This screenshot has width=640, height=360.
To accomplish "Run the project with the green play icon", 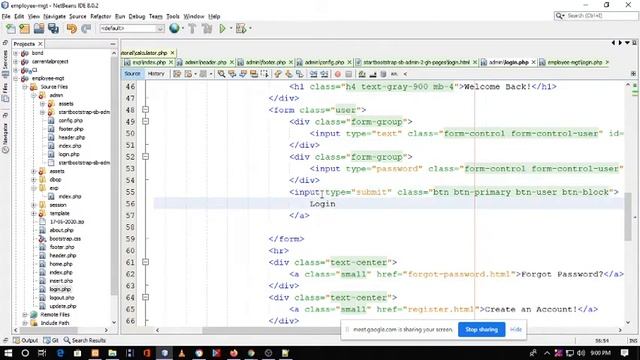I will (x=222, y=29).
